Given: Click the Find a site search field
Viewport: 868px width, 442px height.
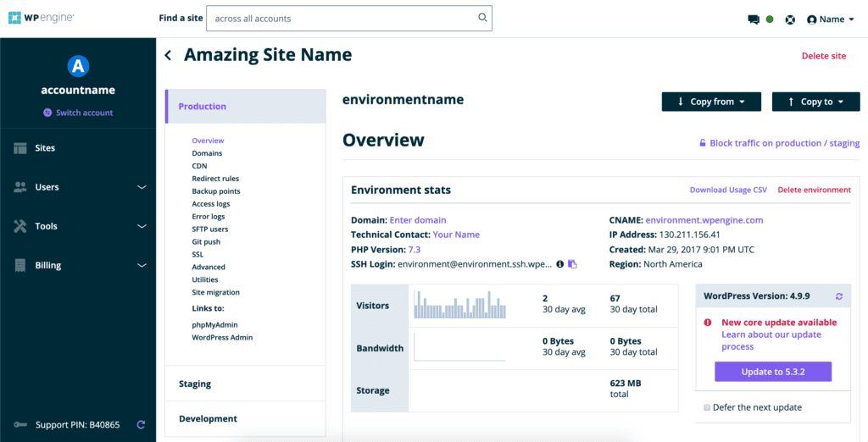Looking at the screenshot, I should pyautogui.click(x=339, y=18).
